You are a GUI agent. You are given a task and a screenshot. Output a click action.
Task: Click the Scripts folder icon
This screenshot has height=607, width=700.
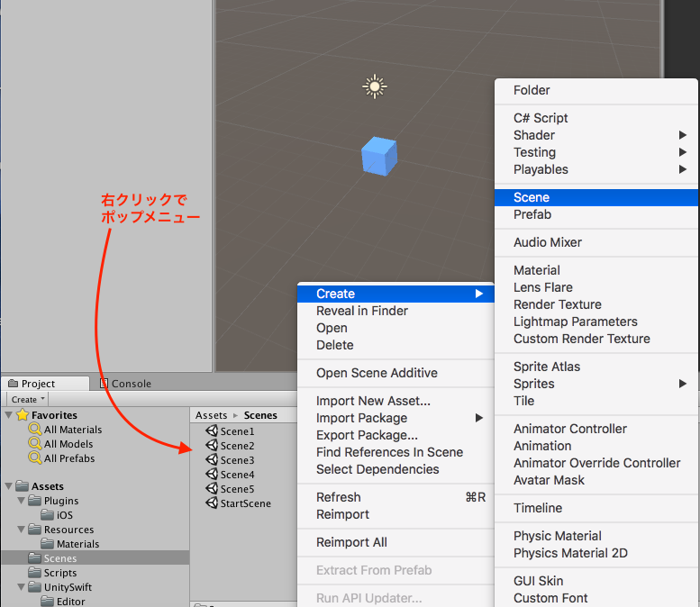point(34,572)
